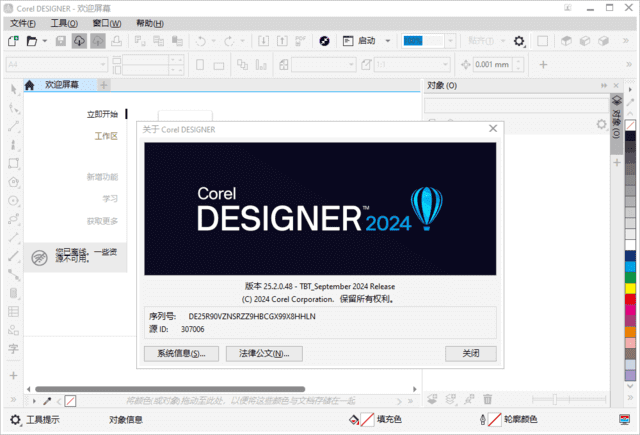
Task: Open the Open-file dropdown arrow
Action: point(45,41)
